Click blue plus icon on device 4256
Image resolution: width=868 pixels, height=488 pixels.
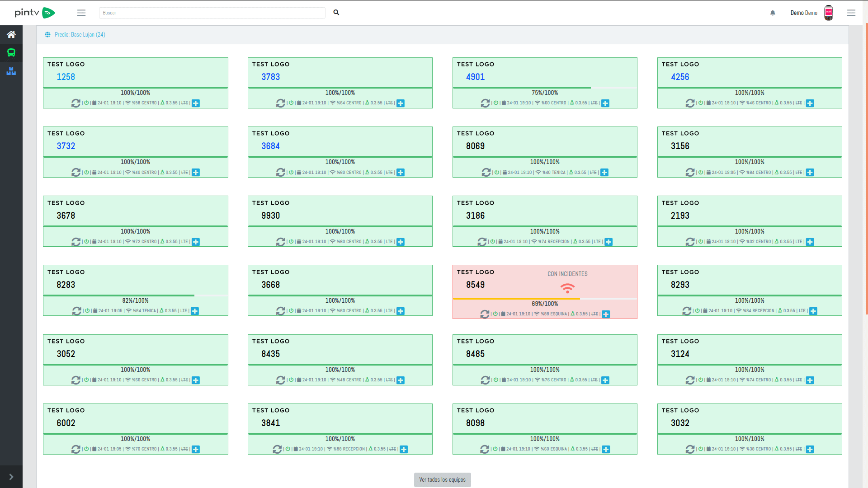810,103
